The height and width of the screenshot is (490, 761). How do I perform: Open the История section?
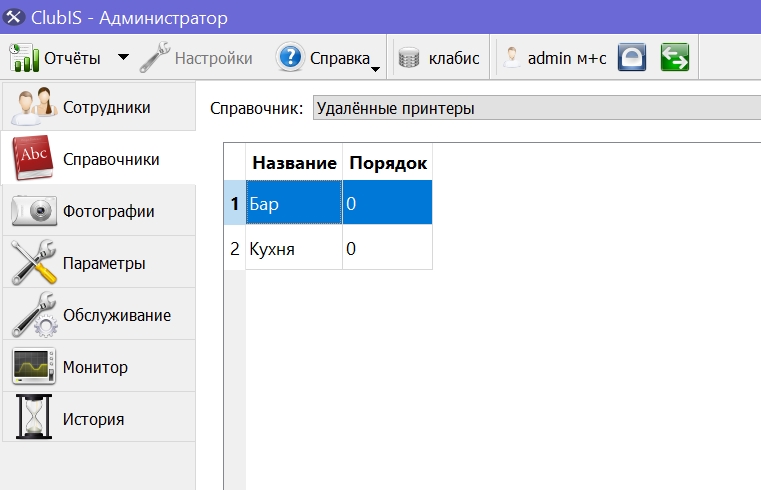click(99, 418)
